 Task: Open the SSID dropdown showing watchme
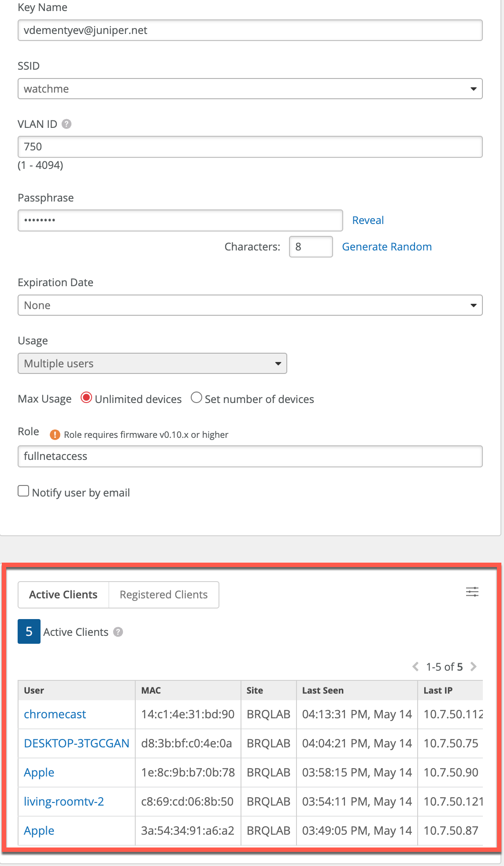pyautogui.click(x=250, y=89)
